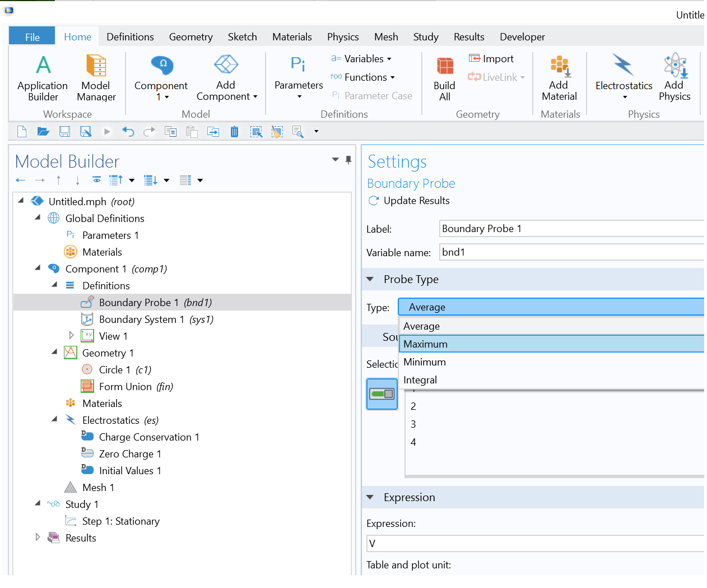This screenshot has height=588, width=707.
Task: Click the Import geometry button
Action: (491, 59)
